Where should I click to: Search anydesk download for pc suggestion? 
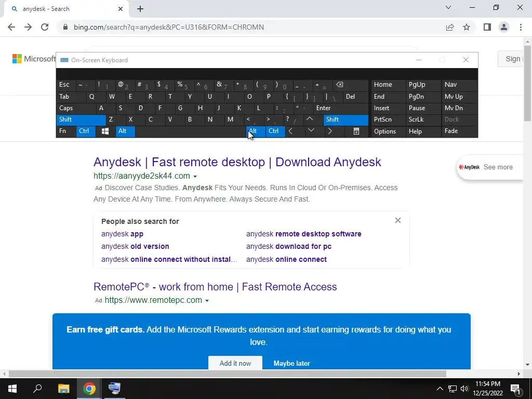(x=289, y=246)
